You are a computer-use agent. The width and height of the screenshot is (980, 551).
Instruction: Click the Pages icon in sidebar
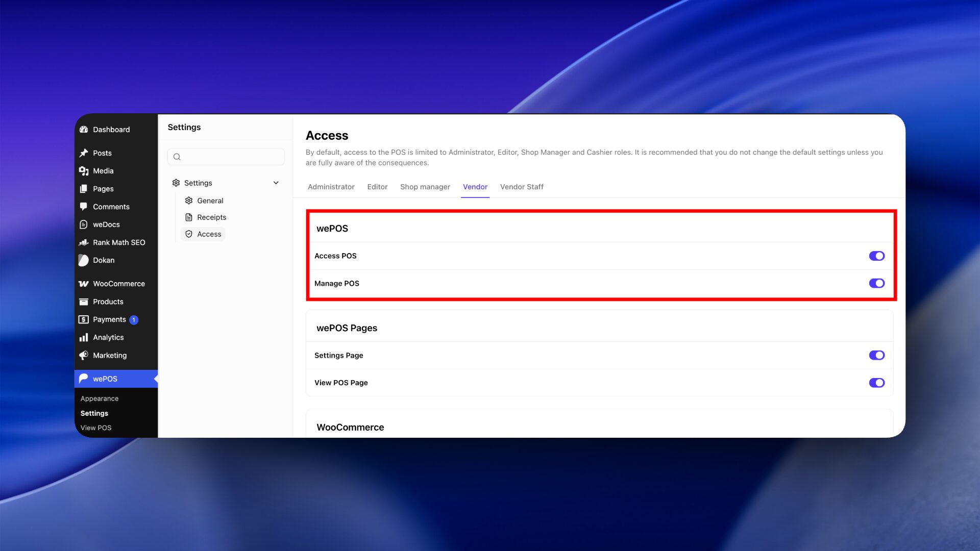coord(84,189)
